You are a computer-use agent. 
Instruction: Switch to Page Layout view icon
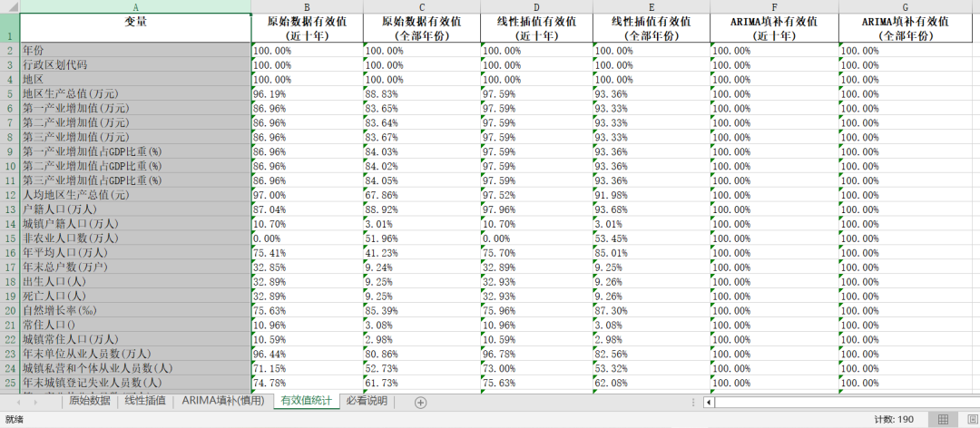971,419
